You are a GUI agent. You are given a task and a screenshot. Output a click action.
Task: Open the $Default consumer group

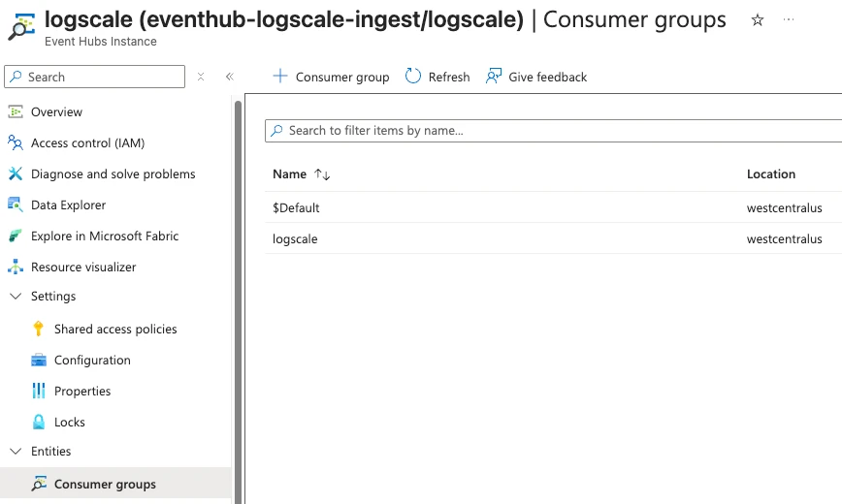click(x=296, y=207)
